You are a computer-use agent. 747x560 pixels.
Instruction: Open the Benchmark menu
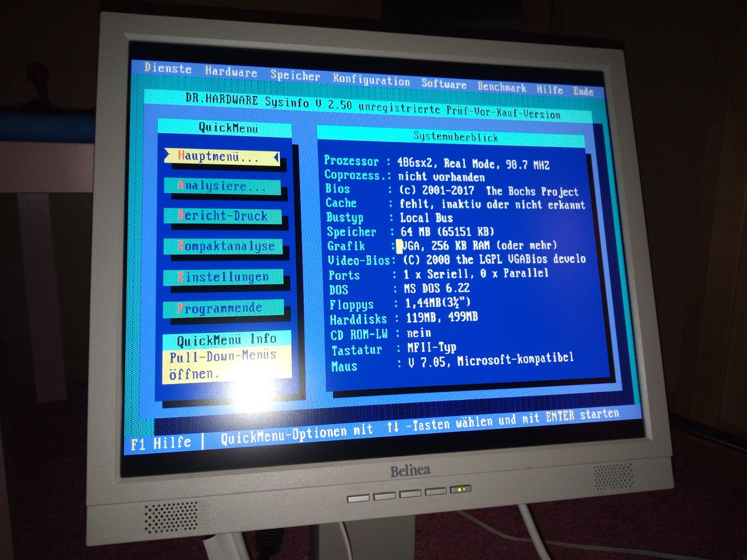tap(502, 86)
